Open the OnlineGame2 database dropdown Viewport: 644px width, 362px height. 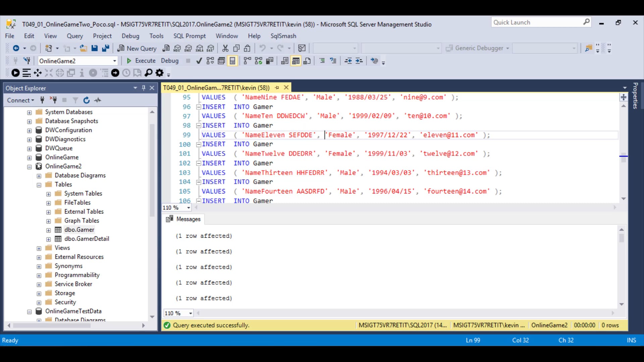pos(115,61)
